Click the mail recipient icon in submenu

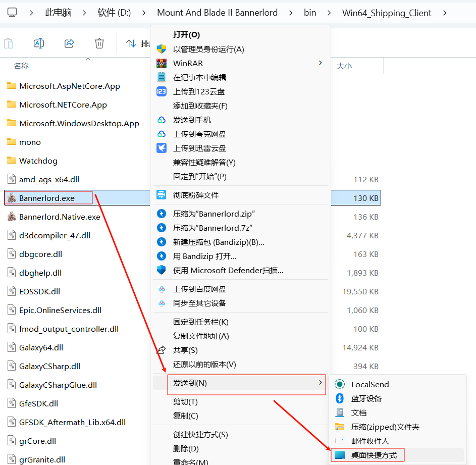point(340,440)
